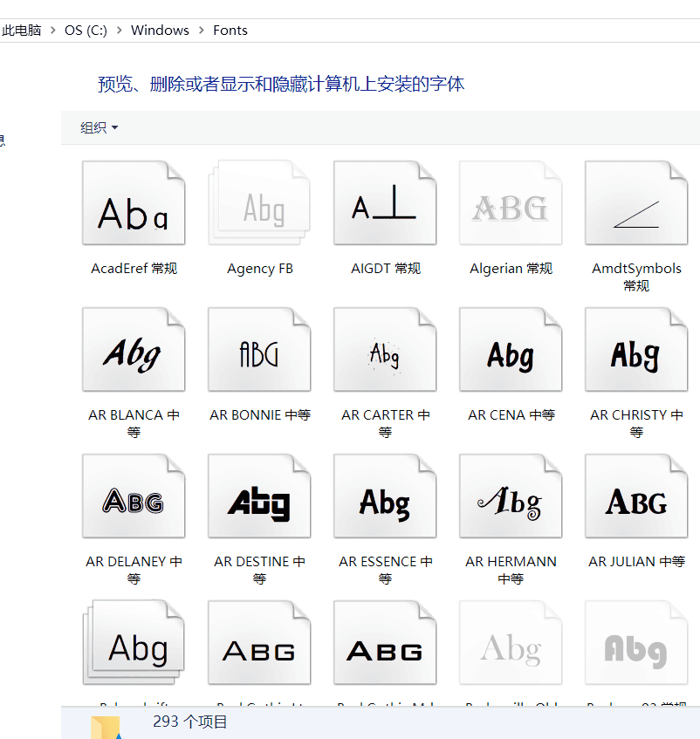Navigate to Windows in the address bar
This screenshot has height=739, width=700.
point(160,31)
